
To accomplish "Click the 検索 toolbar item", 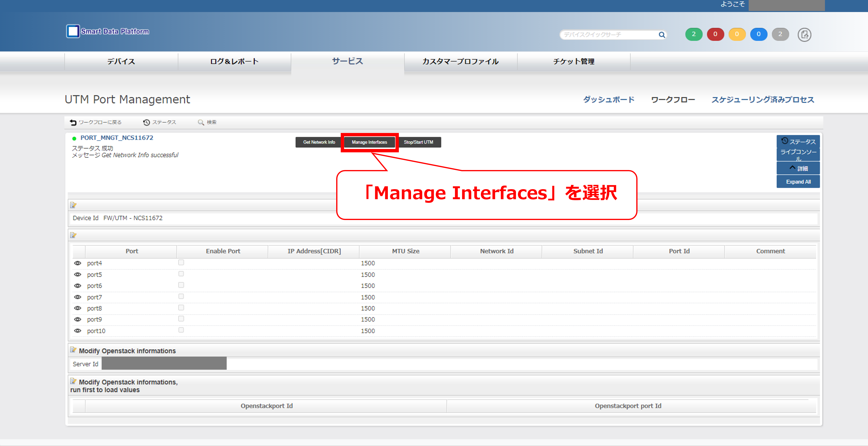I will coord(207,122).
